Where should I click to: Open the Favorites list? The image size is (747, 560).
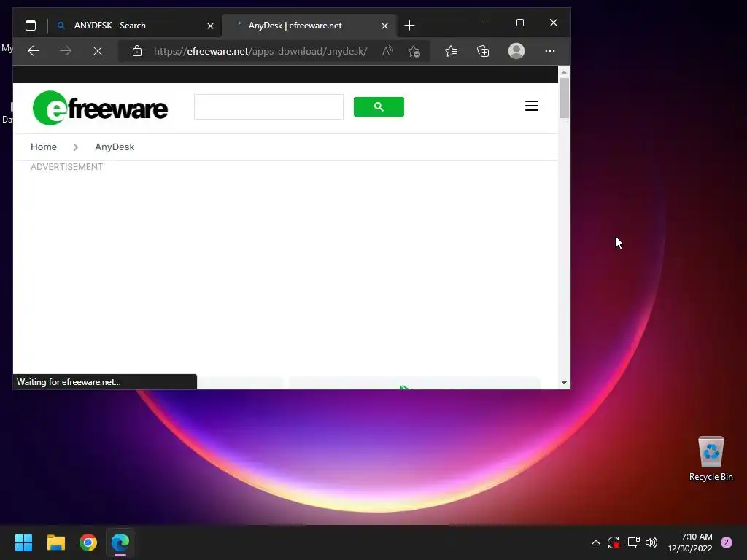point(451,51)
